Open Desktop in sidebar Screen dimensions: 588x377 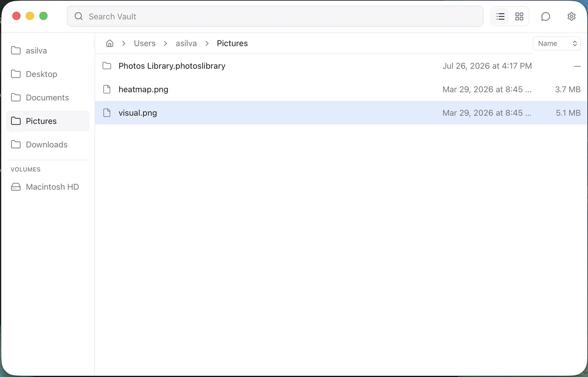coord(48,74)
